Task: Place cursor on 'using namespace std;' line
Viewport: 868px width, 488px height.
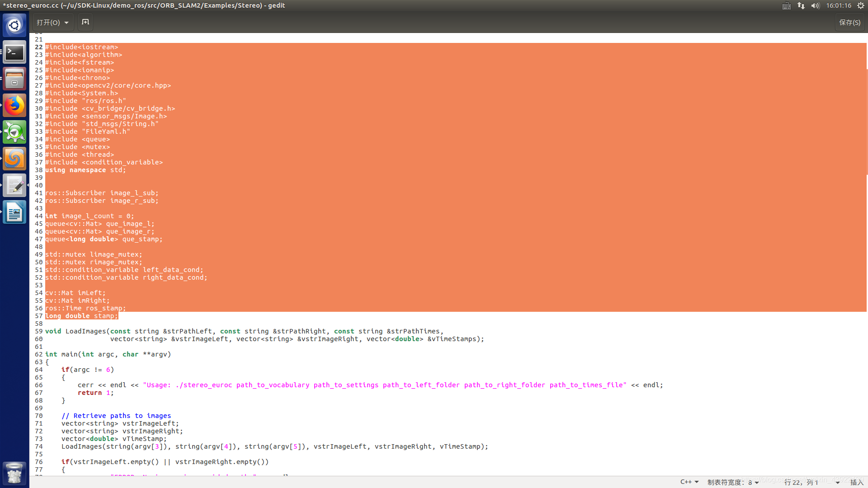Action: (85, 170)
